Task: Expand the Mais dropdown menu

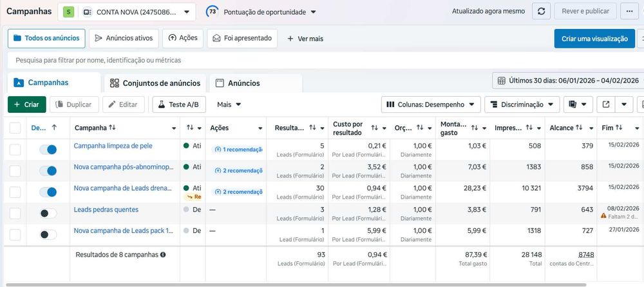Action: tap(229, 104)
